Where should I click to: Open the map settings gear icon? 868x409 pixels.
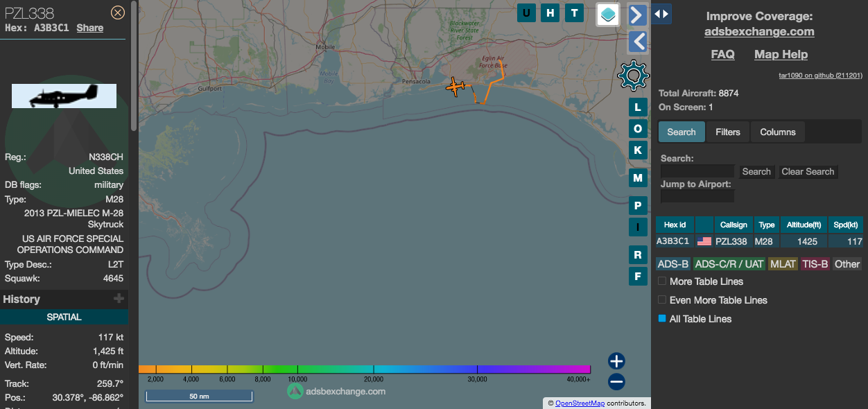click(x=633, y=76)
